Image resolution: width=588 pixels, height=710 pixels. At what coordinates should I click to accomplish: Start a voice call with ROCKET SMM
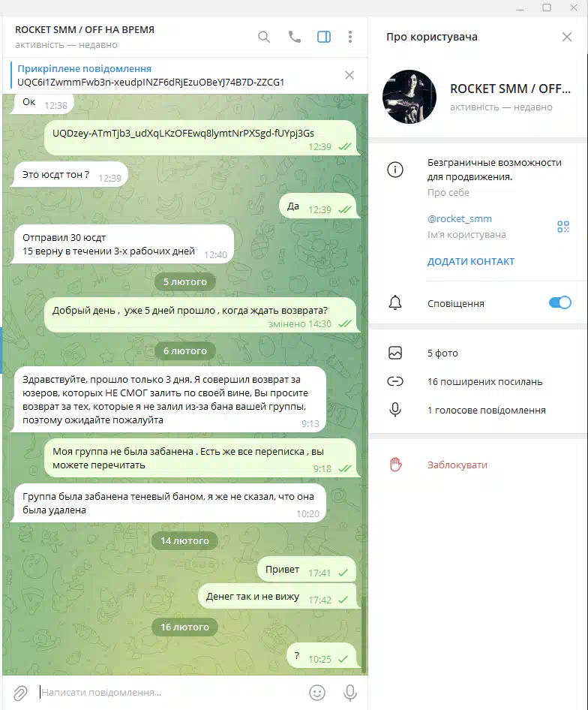click(x=295, y=37)
